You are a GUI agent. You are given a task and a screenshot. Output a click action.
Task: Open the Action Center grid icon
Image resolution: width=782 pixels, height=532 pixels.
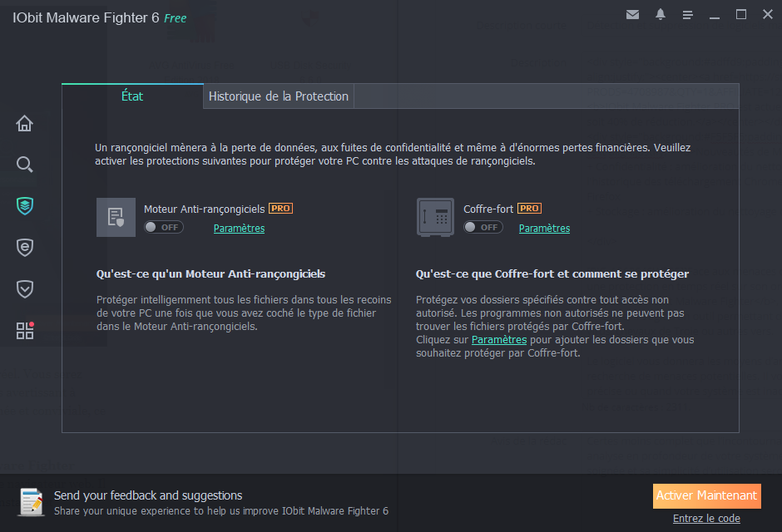(24, 330)
